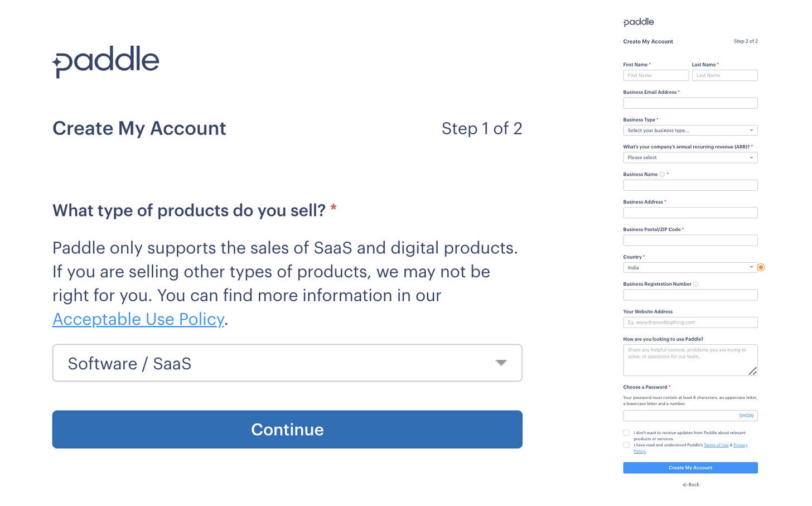Viewport: 812px width, 506px height.
Task: Open the annual recurring revenue dropdown
Action: pyautogui.click(x=690, y=158)
